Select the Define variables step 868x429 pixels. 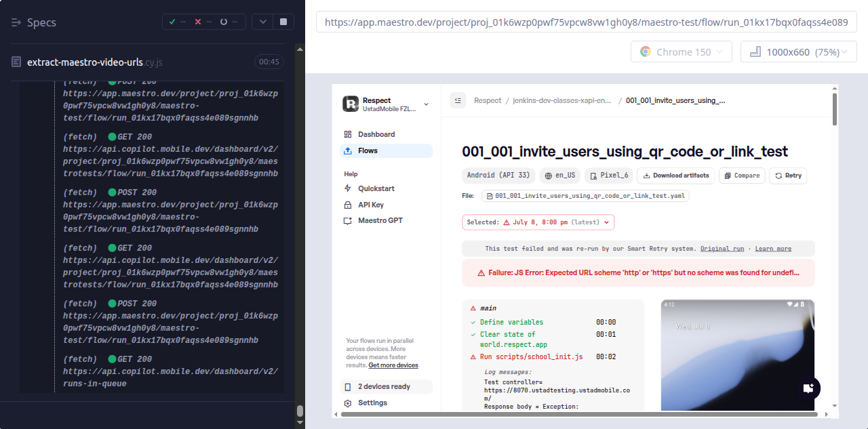point(511,322)
